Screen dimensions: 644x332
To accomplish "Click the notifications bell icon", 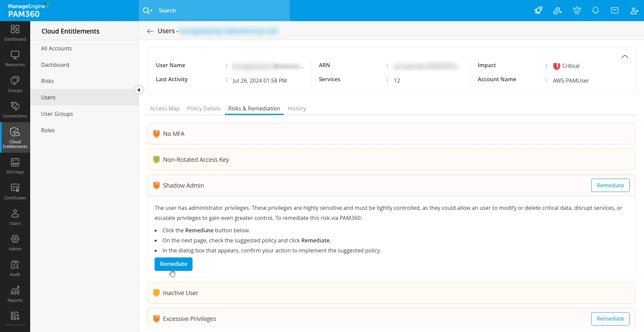I will (x=595, y=10).
